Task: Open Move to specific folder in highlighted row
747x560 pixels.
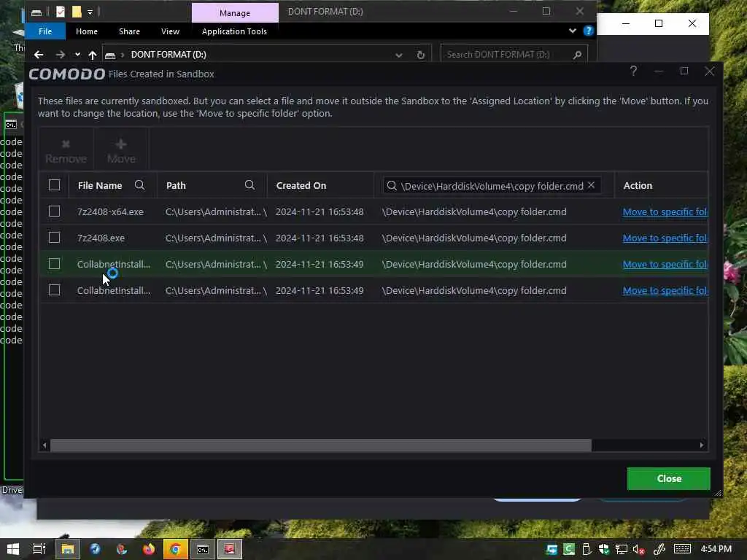Action: click(x=665, y=264)
